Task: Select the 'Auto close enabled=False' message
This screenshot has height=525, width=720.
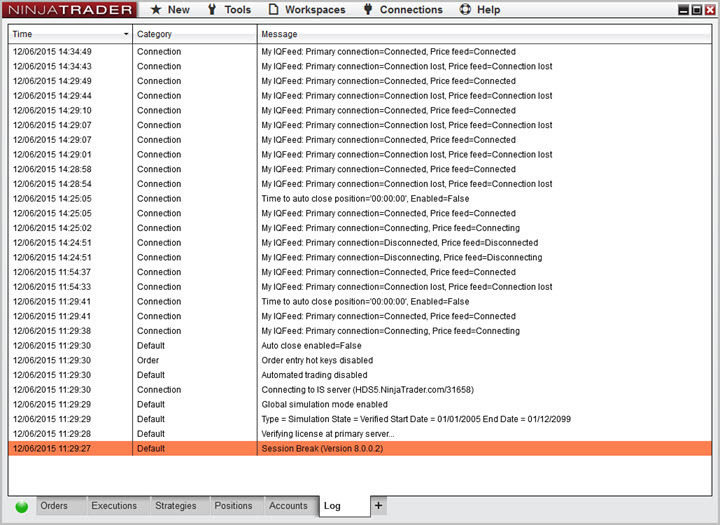Action: click(311, 345)
